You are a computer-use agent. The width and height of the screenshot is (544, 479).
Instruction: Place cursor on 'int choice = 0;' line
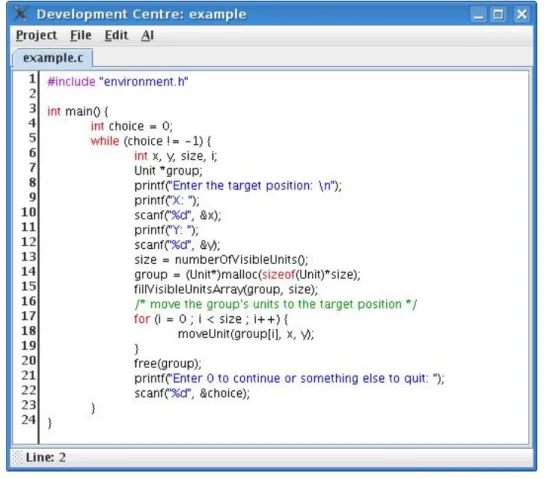(x=131, y=126)
